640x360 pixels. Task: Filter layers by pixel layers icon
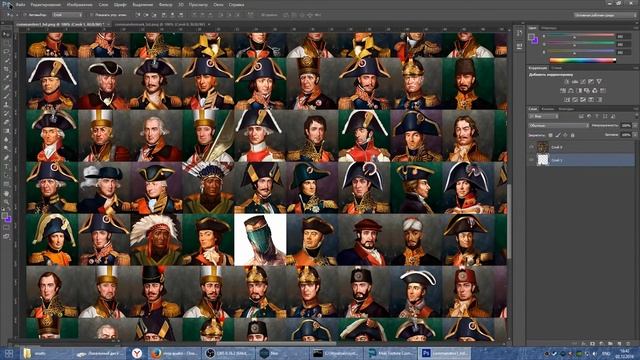pos(581,116)
